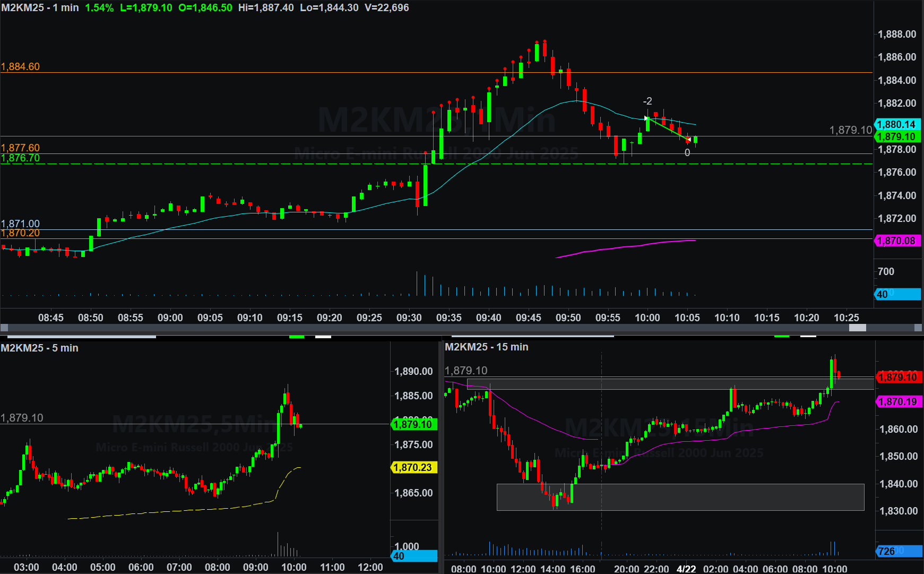Click the 4/22 date marker on 15 min axis
This screenshot has height=574, width=924.
tap(686, 569)
